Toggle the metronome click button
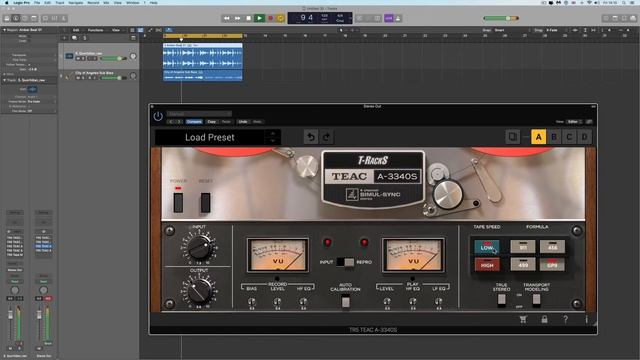The width and height of the screenshot is (640, 360). pos(398,18)
